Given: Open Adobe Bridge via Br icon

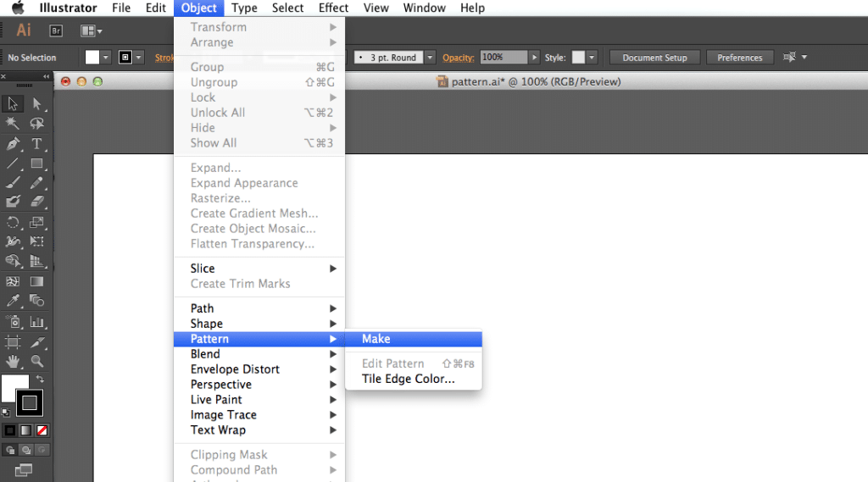Looking at the screenshot, I should pos(56,30).
